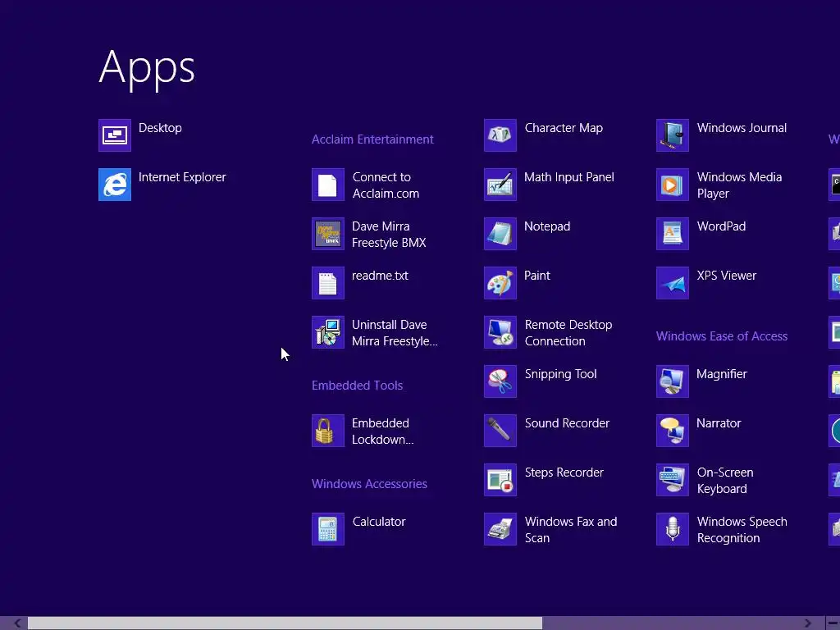Launch Internet Explorer icon
Viewport: 840px width, 630px height.
[115, 185]
